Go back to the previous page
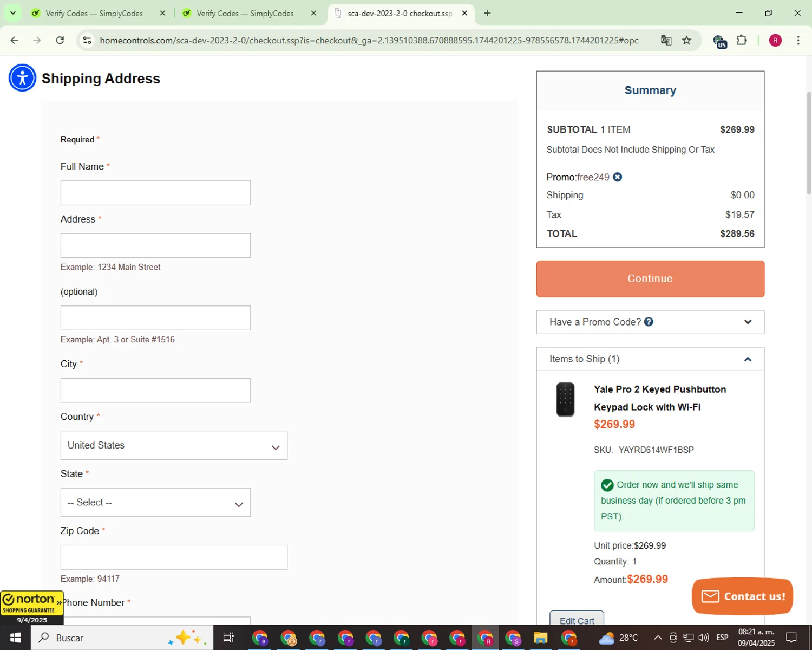The width and height of the screenshot is (812, 650). coord(15,40)
